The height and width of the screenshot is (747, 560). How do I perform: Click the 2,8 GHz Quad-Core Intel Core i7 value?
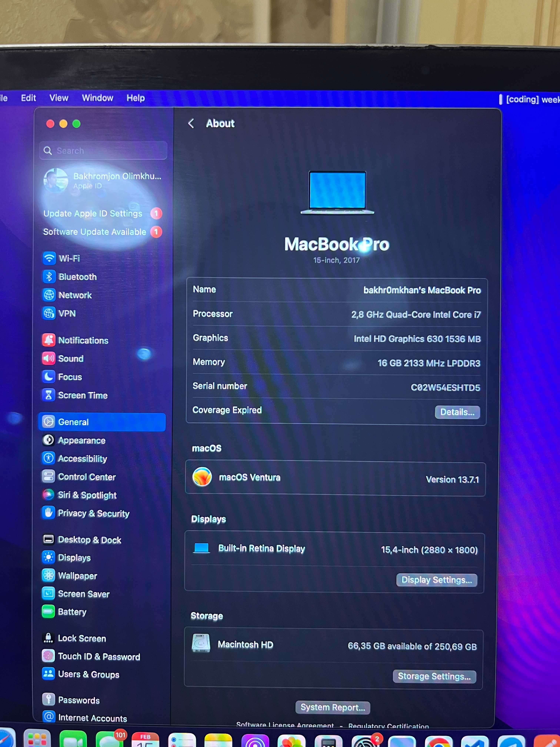(x=416, y=314)
